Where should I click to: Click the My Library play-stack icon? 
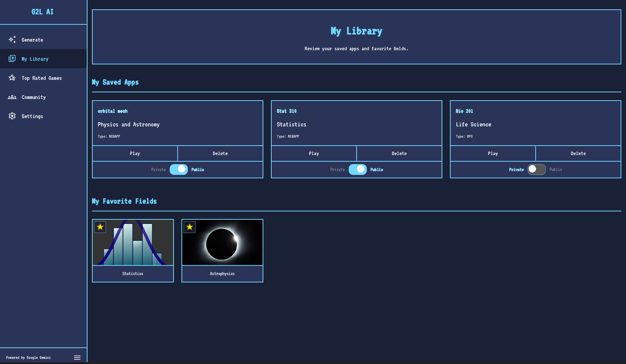coord(12,59)
